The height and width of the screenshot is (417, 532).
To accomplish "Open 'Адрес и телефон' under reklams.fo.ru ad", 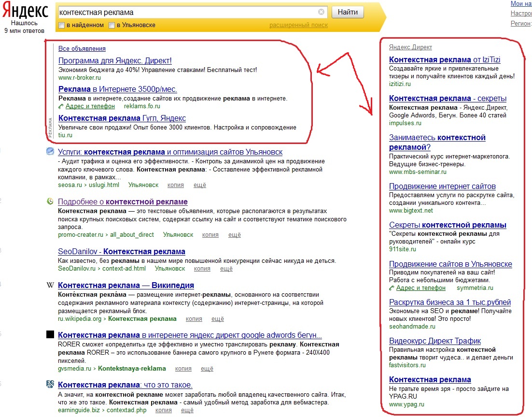I will pyautogui.click(x=90, y=106).
